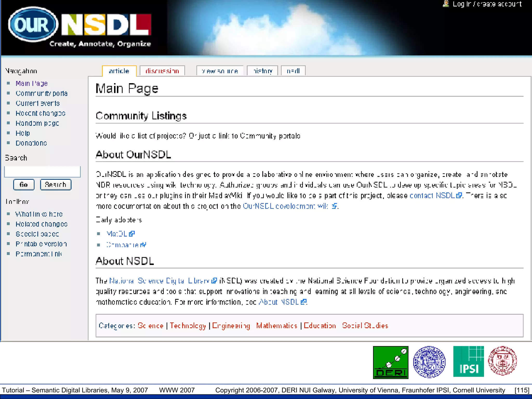
Task: Click the University of Vienna blue seal
Action: (429, 362)
